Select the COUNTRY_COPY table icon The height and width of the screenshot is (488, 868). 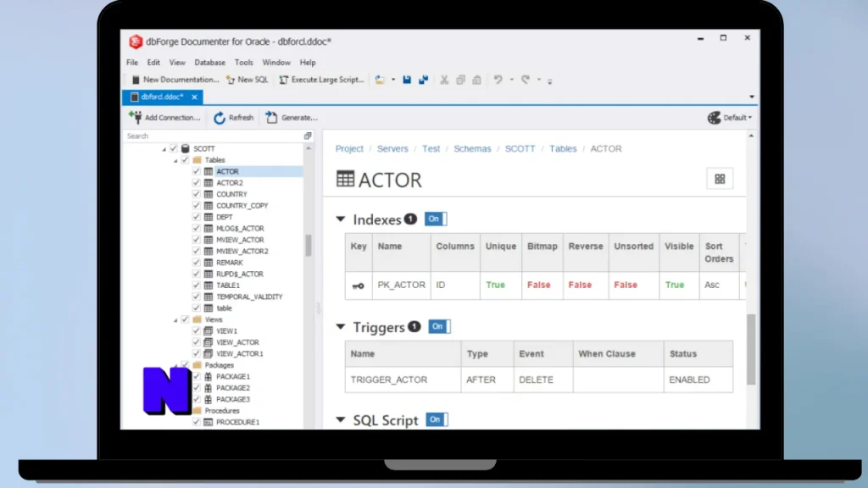[x=209, y=205]
